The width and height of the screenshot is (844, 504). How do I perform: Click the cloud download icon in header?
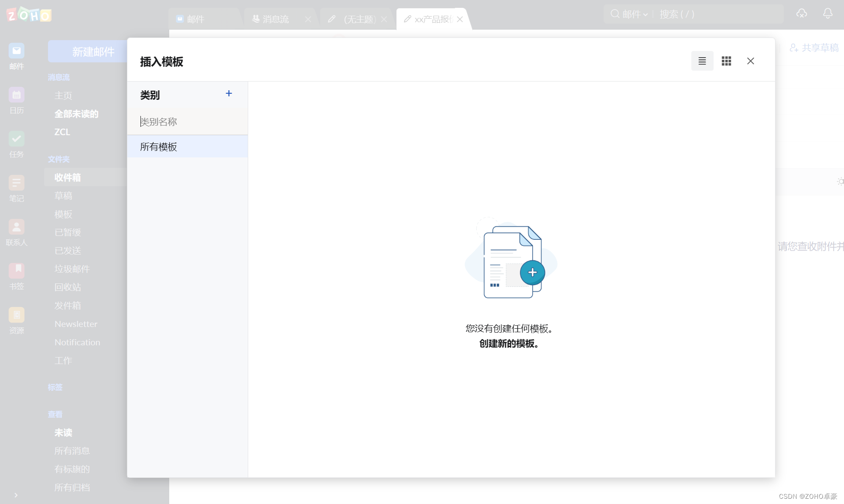(x=801, y=14)
